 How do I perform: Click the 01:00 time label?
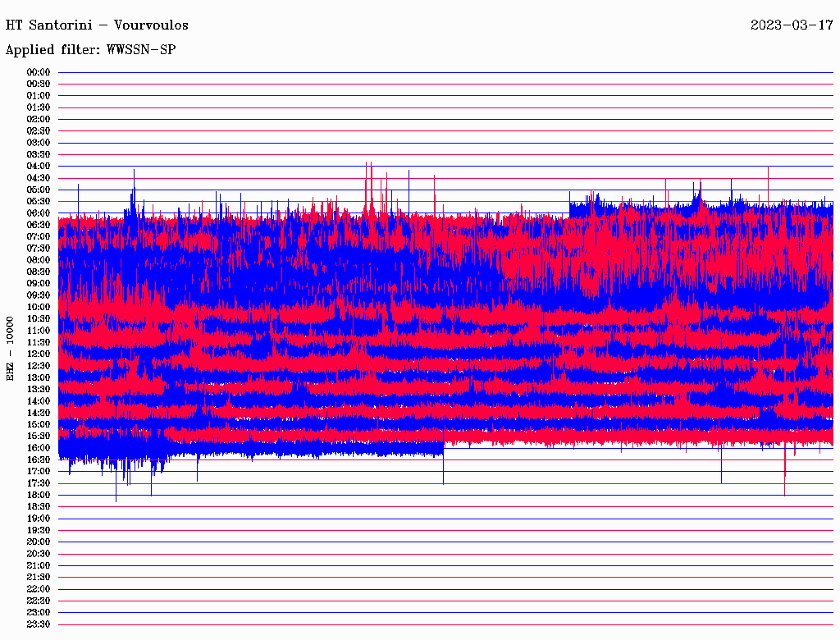click(x=39, y=96)
